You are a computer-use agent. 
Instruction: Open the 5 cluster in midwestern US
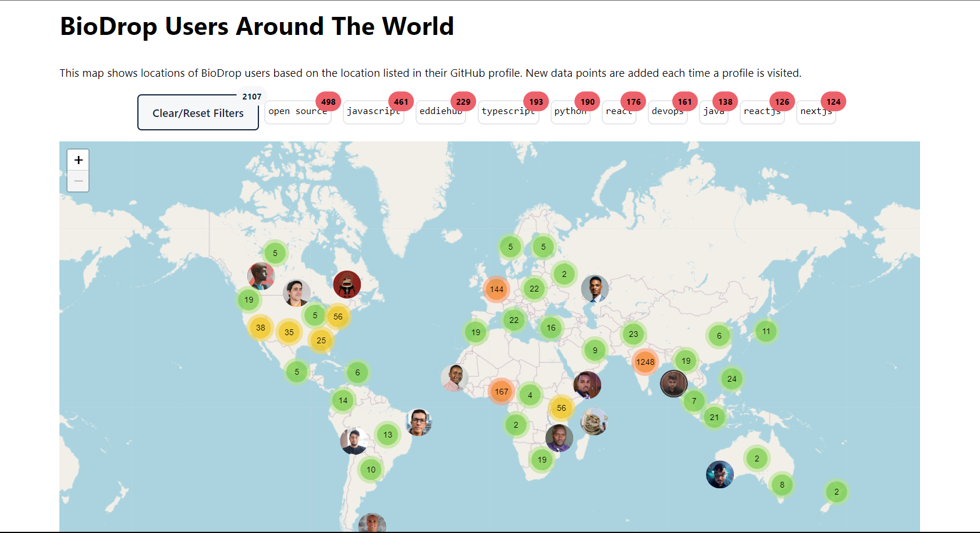tap(315, 315)
